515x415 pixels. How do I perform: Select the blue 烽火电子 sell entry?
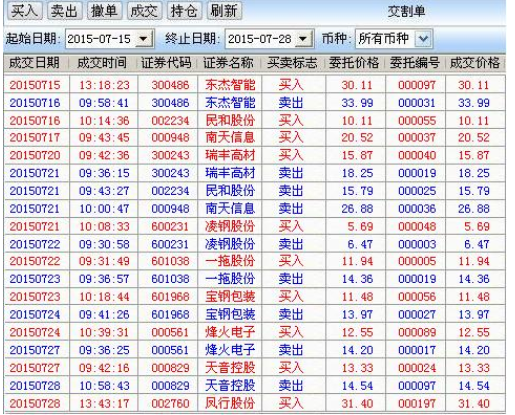(230, 350)
